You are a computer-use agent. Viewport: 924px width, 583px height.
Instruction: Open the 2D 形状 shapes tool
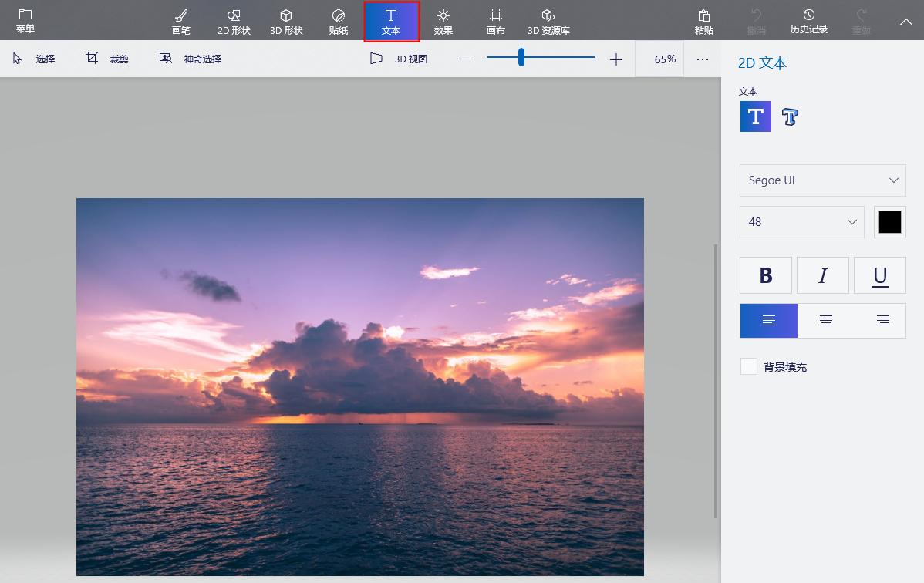(x=234, y=22)
